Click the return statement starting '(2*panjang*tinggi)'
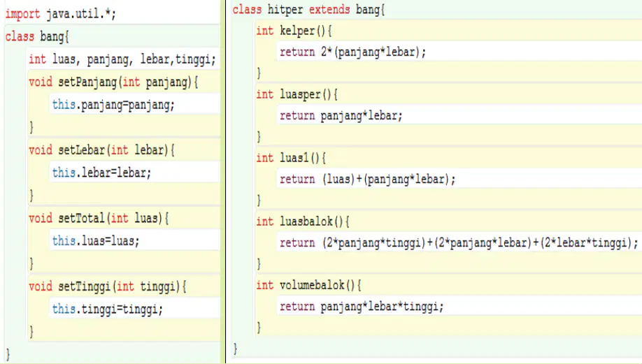The image size is (642, 364). click(x=459, y=243)
